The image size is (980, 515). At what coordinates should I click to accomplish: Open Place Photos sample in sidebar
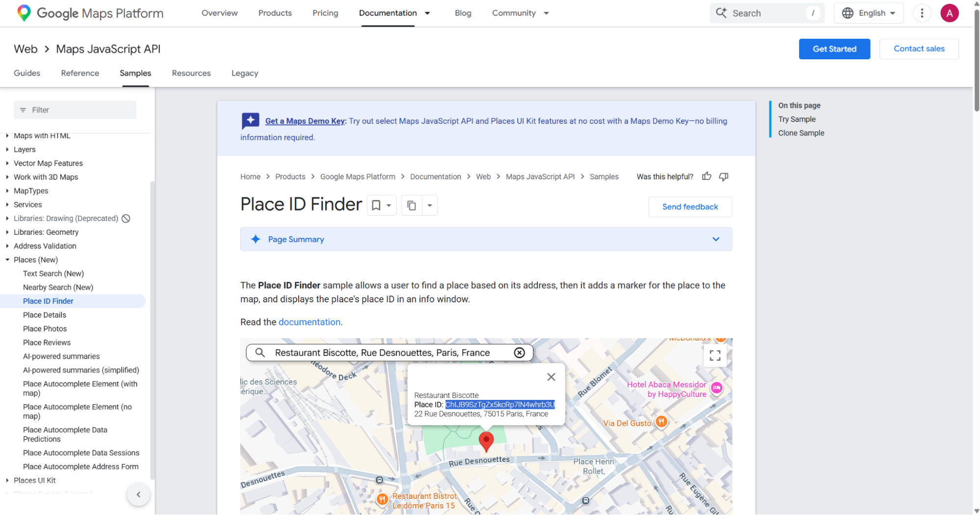[x=45, y=329]
